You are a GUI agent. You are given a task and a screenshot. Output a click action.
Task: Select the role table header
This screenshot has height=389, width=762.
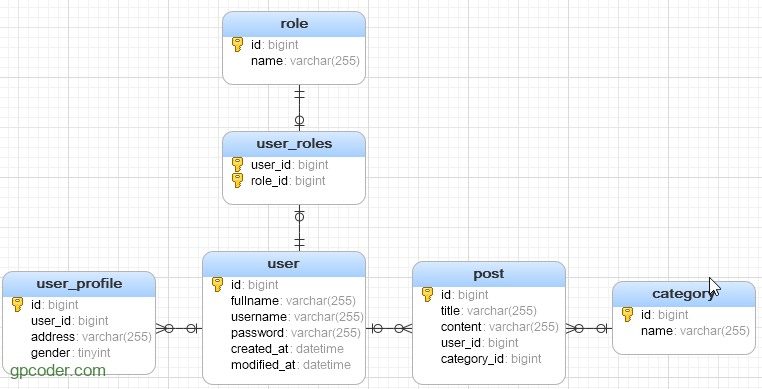click(x=294, y=24)
